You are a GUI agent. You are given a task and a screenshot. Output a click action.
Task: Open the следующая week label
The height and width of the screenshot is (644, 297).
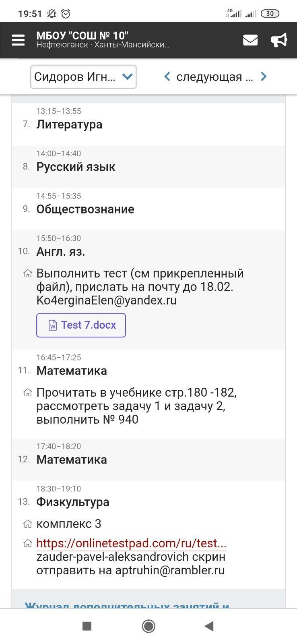click(x=214, y=77)
